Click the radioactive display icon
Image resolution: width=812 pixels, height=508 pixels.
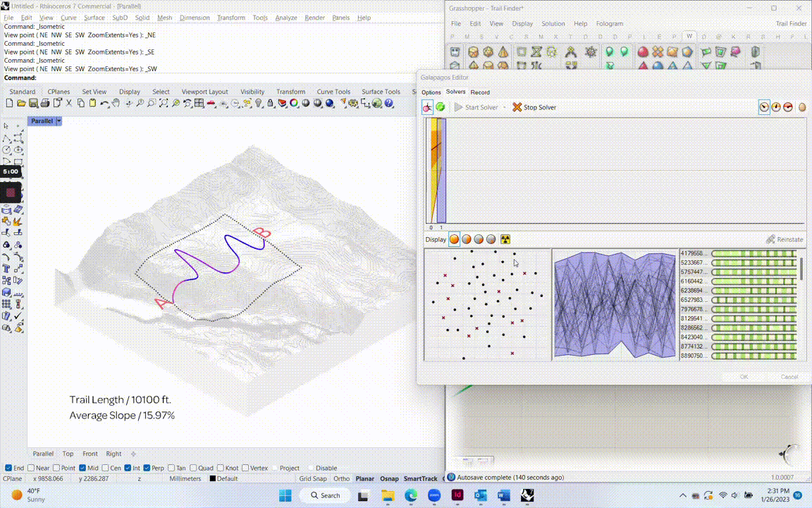(x=505, y=239)
